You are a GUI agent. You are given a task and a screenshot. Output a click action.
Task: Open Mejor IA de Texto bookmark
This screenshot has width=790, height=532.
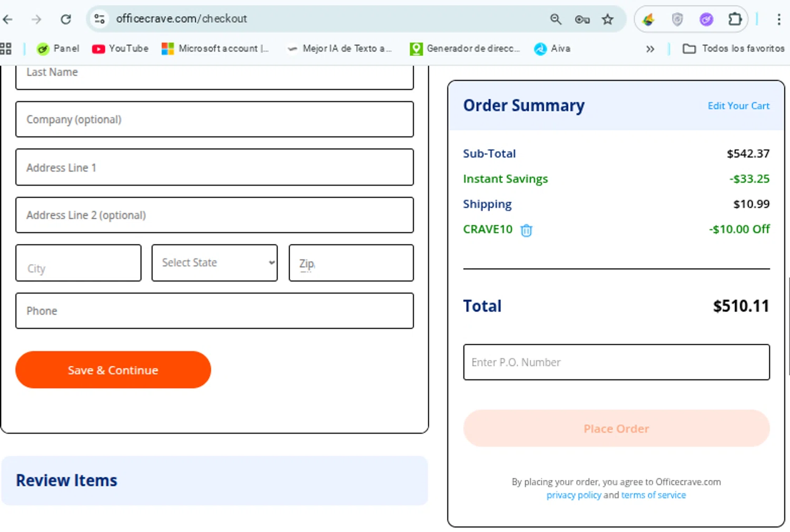pyautogui.click(x=339, y=48)
